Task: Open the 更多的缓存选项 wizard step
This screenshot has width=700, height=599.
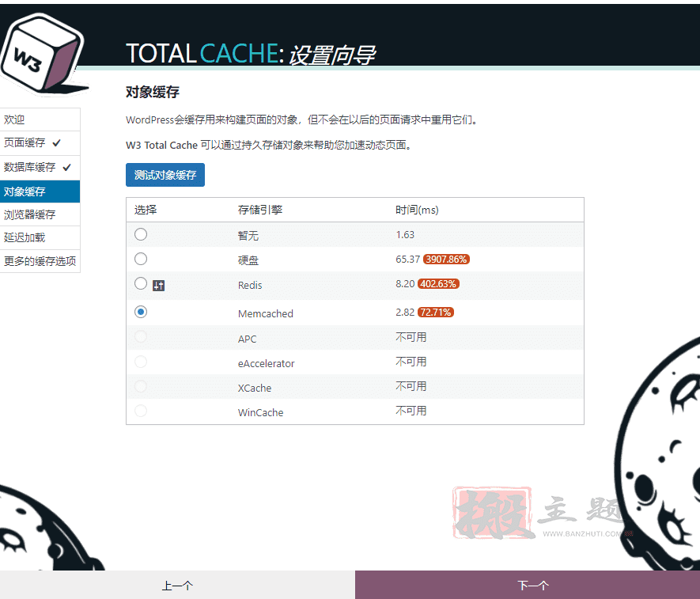Action: pos(40,261)
